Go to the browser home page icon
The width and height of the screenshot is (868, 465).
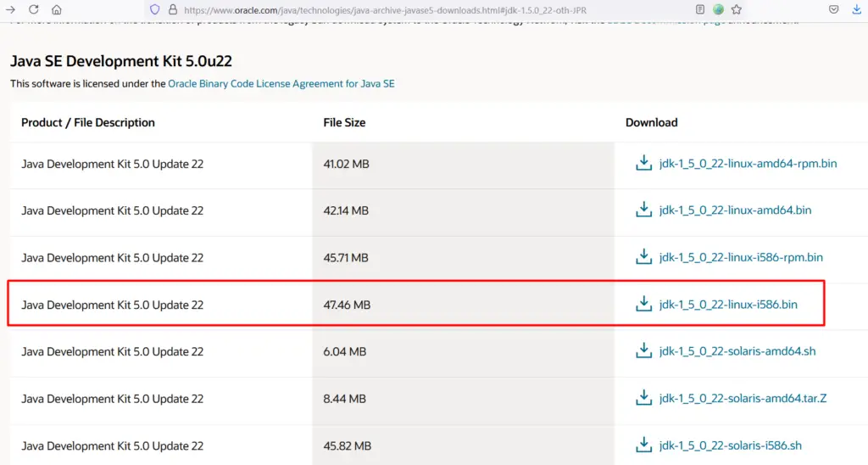[57, 9]
